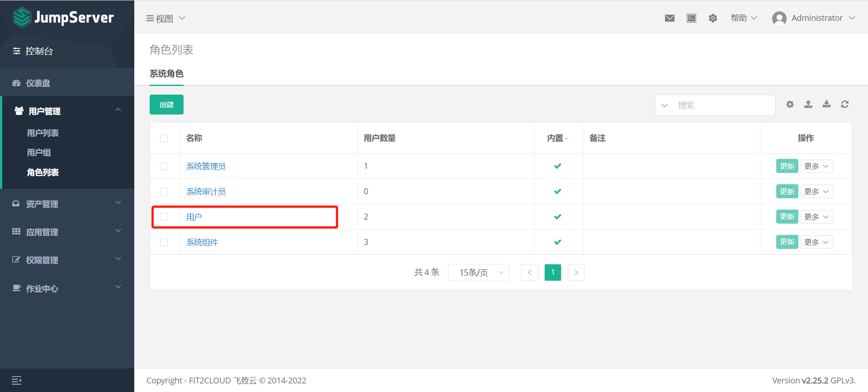Open the web terminal icon
The image size is (868, 392).
pos(691,18)
